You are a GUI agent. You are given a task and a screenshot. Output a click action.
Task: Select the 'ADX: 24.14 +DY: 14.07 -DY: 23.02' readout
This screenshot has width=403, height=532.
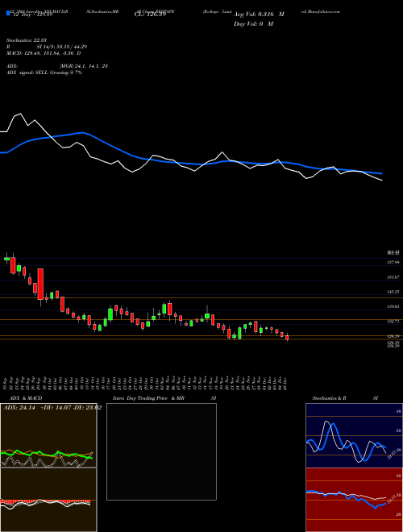(x=52, y=408)
